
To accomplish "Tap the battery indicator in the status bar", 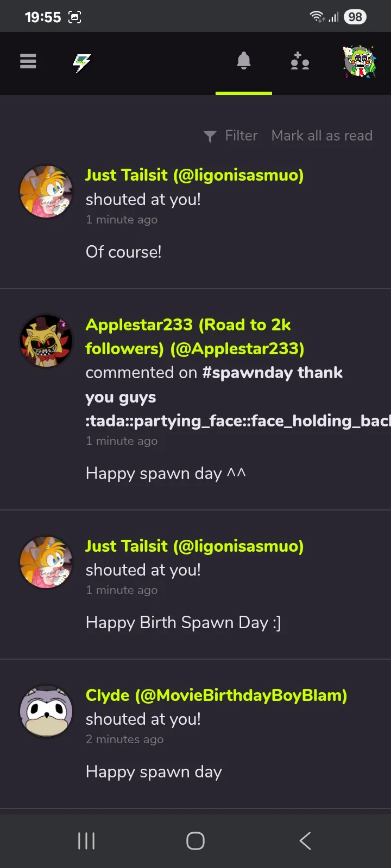I will click(355, 17).
